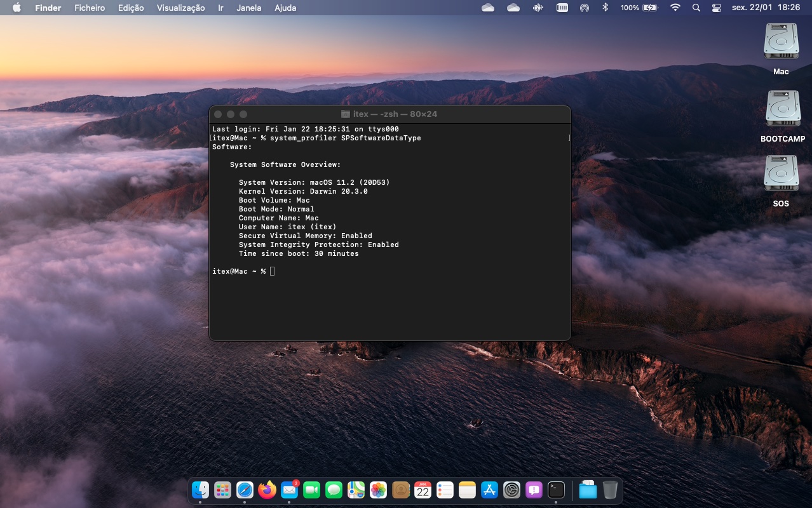Open Contacts from the Dock
This screenshot has height=508, width=812.
click(x=400, y=490)
